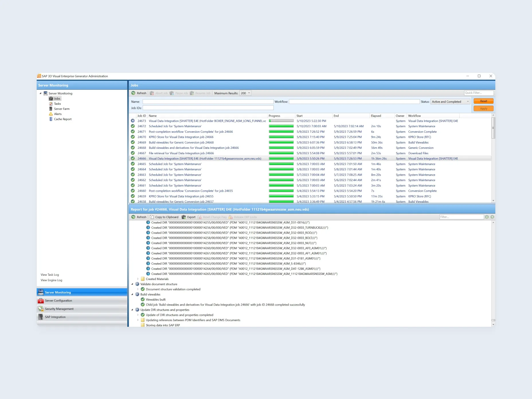Click the completed status icon of job 24672
This screenshot has height=399, width=532.
click(133, 126)
